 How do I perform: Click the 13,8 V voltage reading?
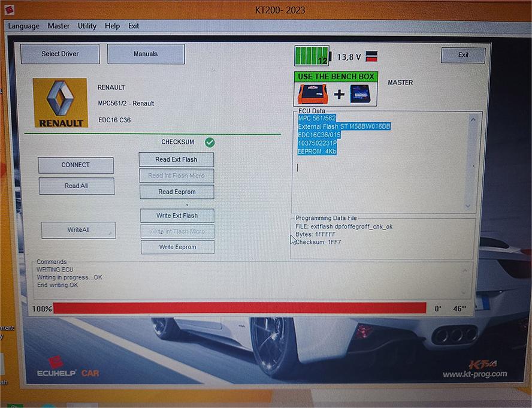pos(349,57)
